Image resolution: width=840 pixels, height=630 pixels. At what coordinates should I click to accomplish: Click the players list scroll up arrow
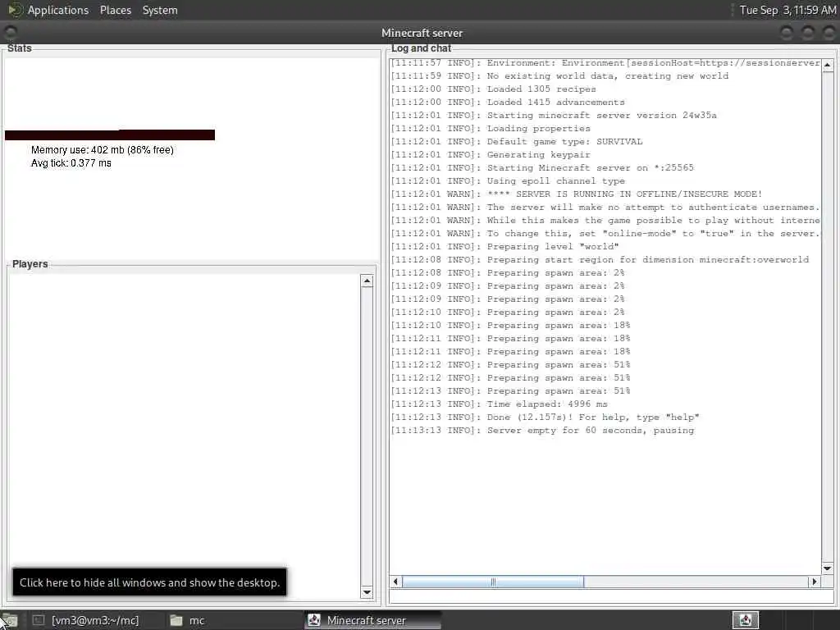pyautogui.click(x=367, y=281)
